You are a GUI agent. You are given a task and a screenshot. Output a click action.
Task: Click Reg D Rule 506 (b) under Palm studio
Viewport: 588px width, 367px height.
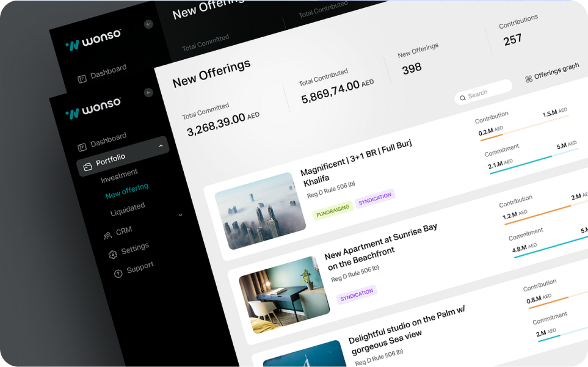379,358
